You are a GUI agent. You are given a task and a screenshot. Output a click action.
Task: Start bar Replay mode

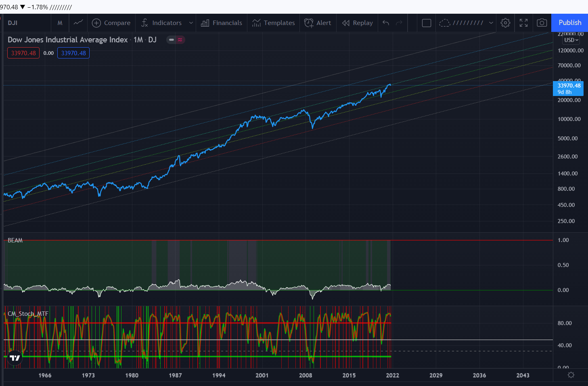pos(358,23)
